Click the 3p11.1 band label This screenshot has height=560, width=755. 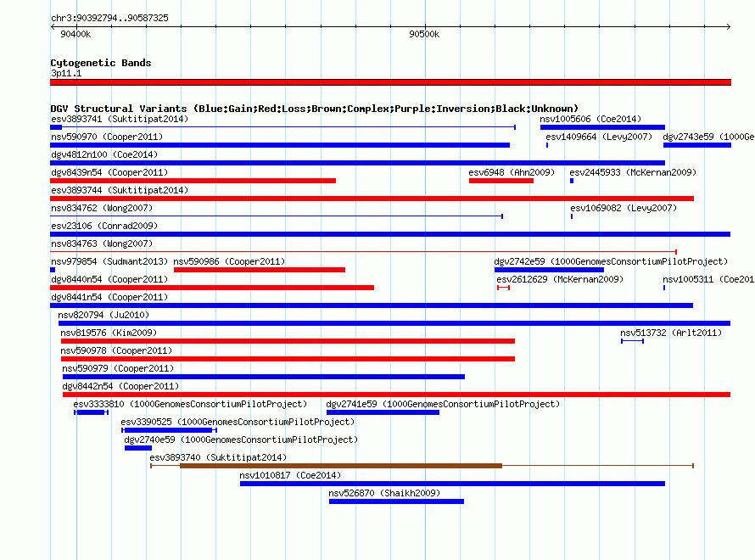tap(66, 73)
